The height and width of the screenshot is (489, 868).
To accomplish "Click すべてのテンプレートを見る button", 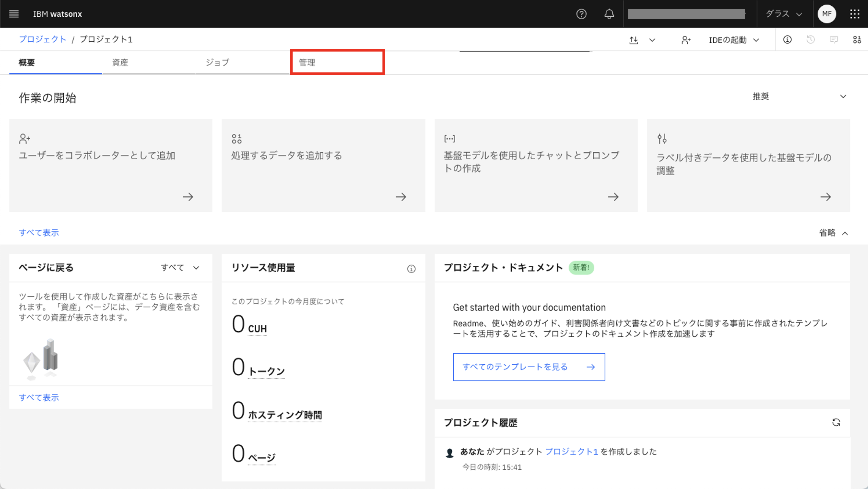I will point(529,367).
